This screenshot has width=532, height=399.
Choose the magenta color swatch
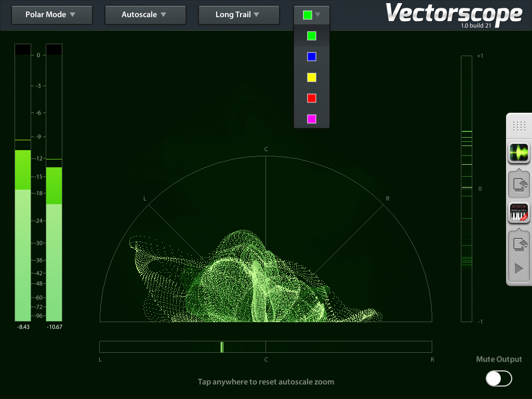tap(312, 119)
